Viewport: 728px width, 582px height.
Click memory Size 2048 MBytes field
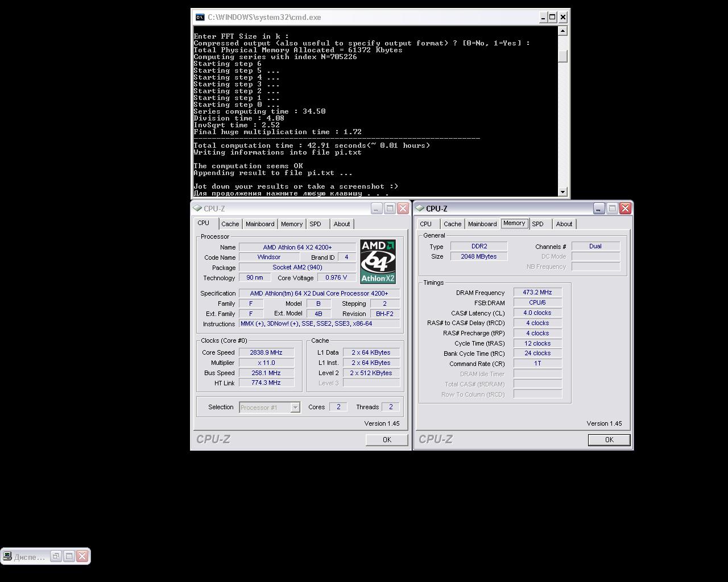tap(479, 256)
